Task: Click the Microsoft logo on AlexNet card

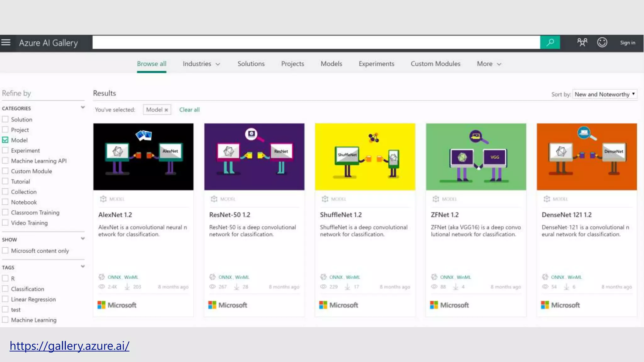Action: pyautogui.click(x=117, y=305)
